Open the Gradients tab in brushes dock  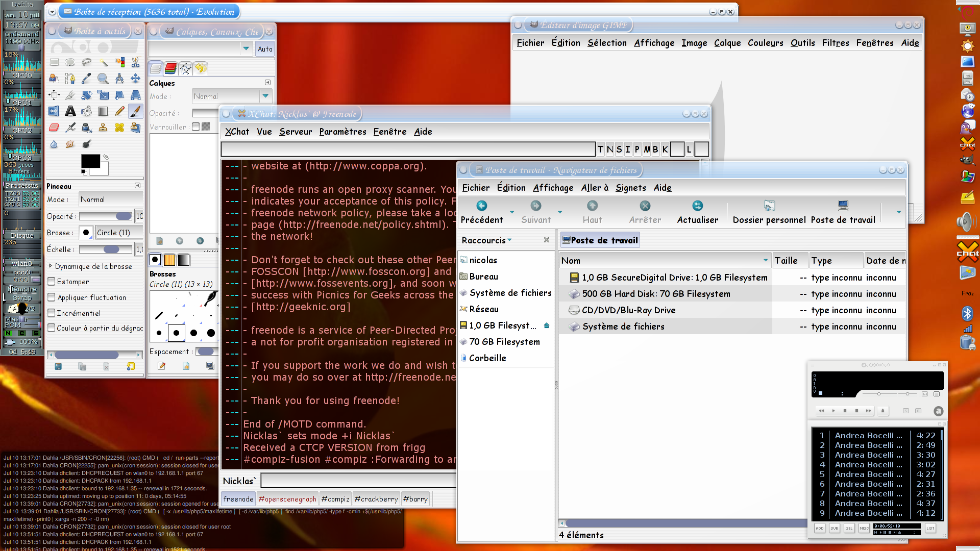tap(184, 260)
